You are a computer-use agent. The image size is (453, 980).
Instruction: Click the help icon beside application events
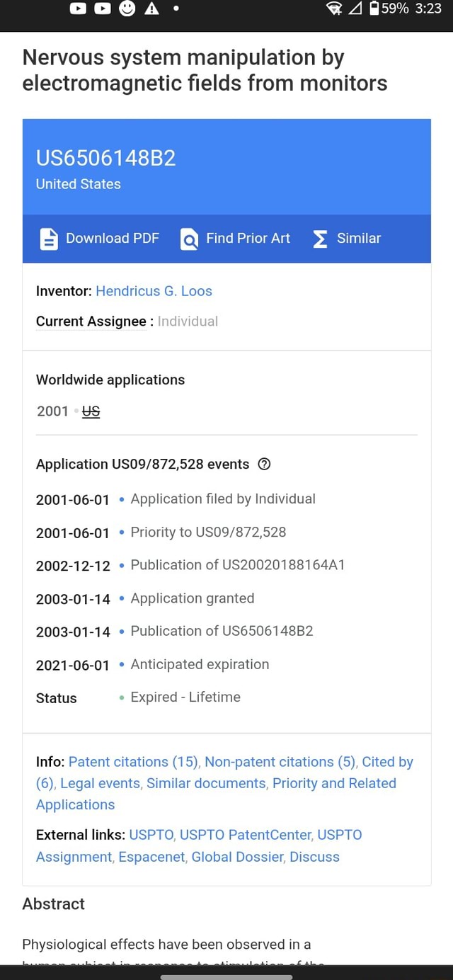[265, 465]
